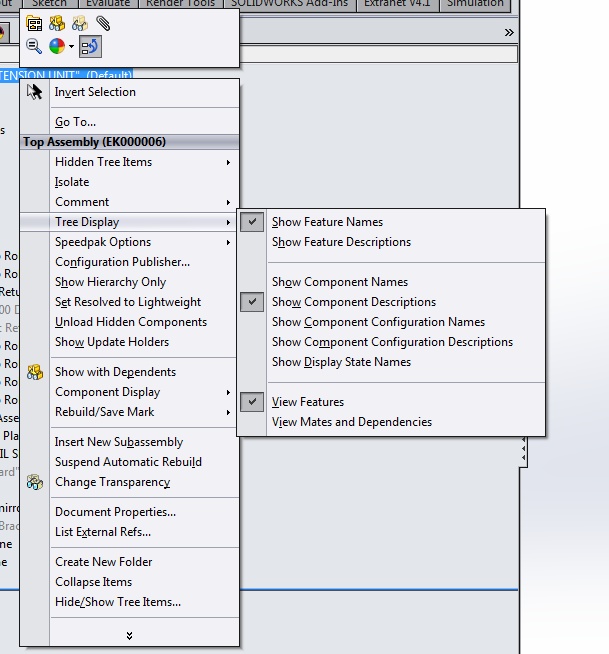Select the TENSION UNIT (Default) tree item
609x654 pixels.
pyautogui.click(x=66, y=74)
